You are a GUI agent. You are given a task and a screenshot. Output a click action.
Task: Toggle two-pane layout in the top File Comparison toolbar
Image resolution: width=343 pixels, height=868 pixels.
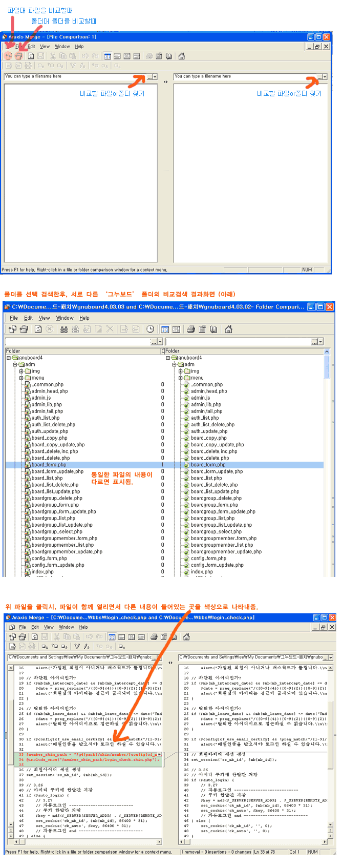click(x=108, y=56)
